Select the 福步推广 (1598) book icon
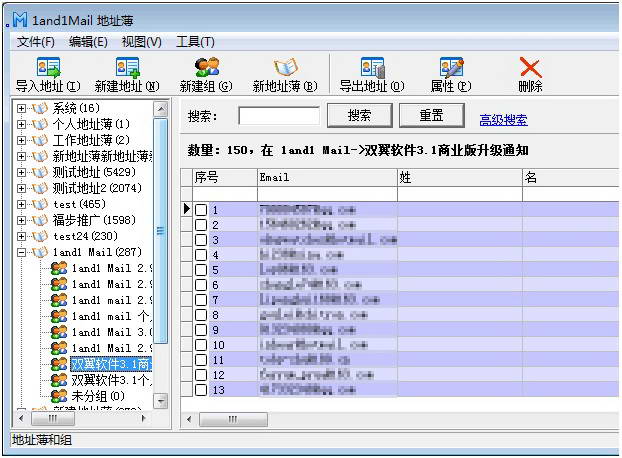The height and width of the screenshot is (458, 622). 40,220
